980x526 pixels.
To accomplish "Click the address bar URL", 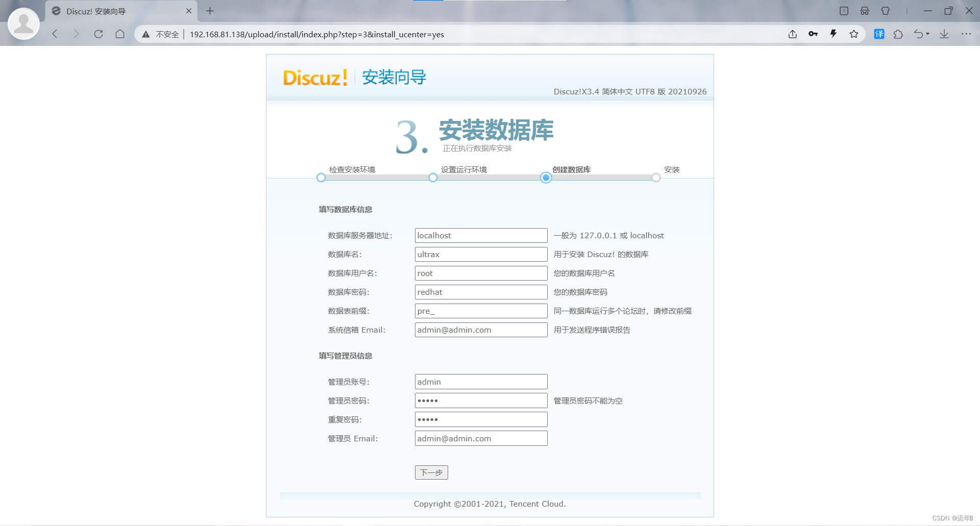I will [x=317, y=35].
